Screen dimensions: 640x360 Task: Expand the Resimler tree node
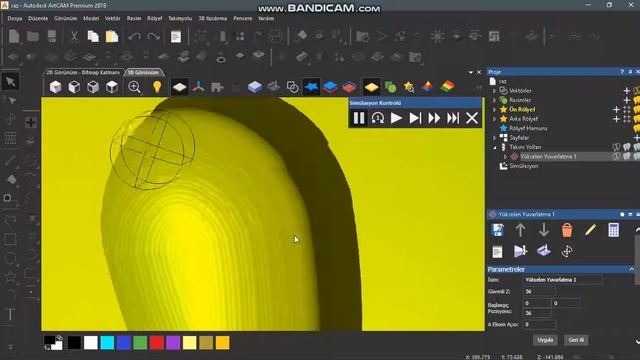(494, 100)
